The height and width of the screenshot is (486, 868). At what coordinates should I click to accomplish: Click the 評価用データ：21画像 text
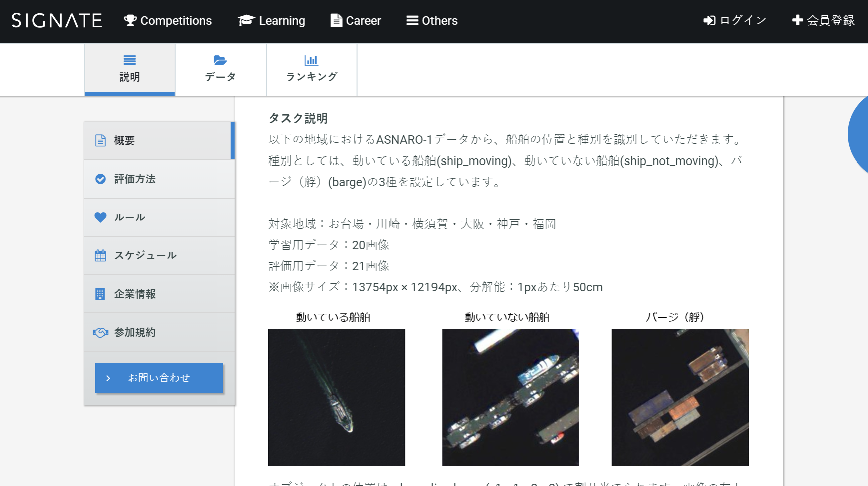coord(329,266)
